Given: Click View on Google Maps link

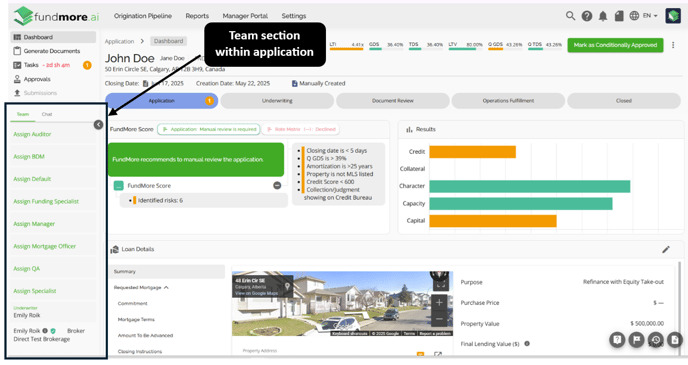Looking at the screenshot, I should click(x=256, y=293).
